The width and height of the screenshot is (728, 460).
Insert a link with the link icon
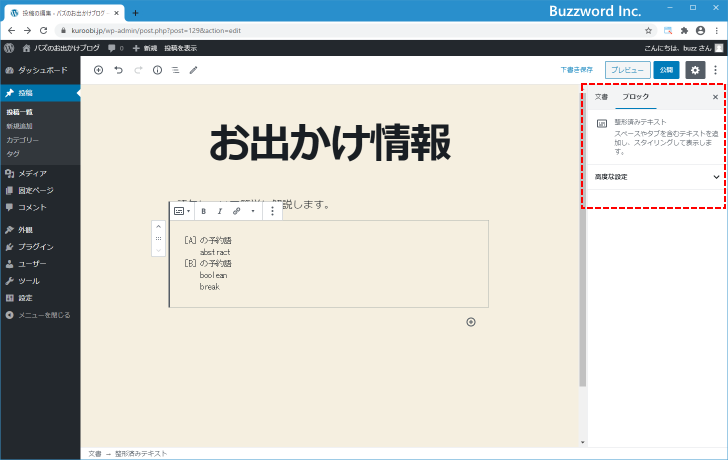click(x=237, y=211)
